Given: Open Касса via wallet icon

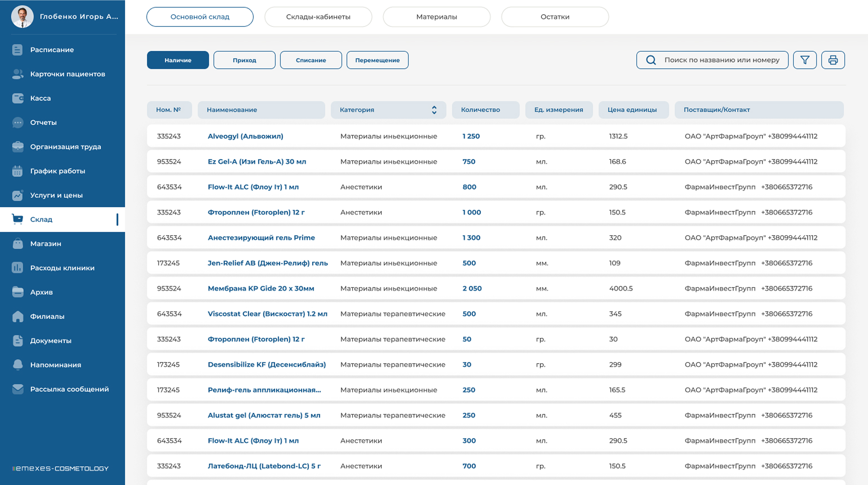Looking at the screenshot, I should (18, 98).
